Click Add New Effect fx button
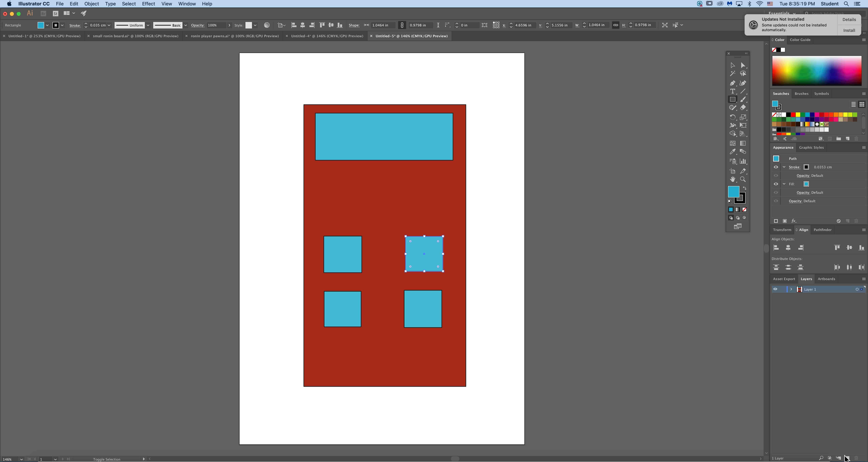 pos(794,221)
